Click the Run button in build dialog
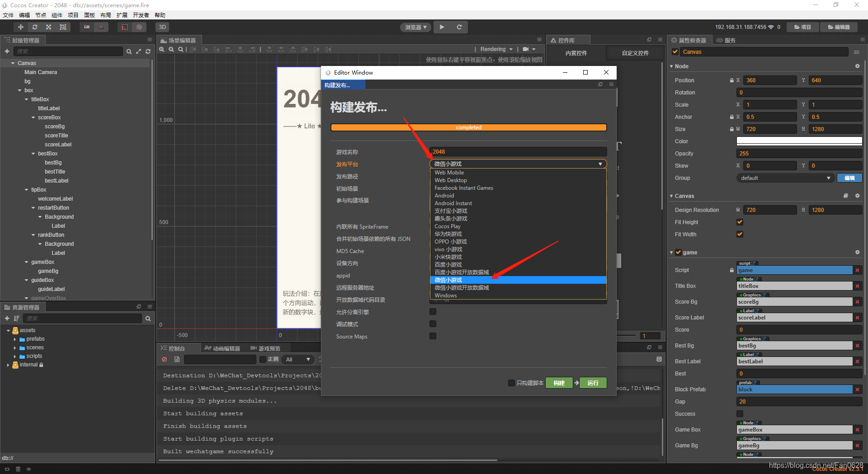Screen dimensions: 868x474 point(593,383)
